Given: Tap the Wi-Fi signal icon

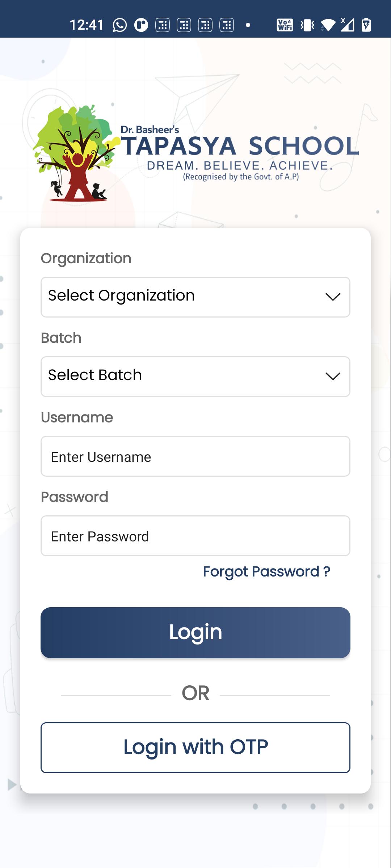Looking at the screenshot, I should click(328, 25).
